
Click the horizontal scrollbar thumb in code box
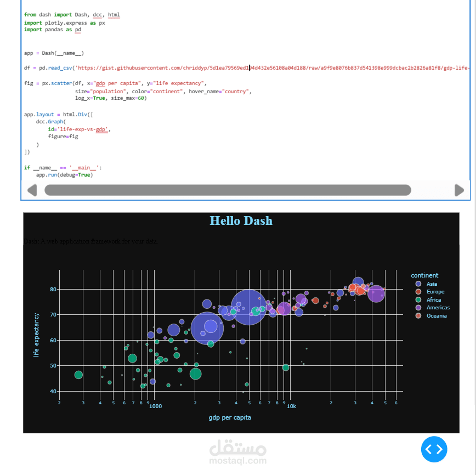pyautogui.click(x=228, y=190)
